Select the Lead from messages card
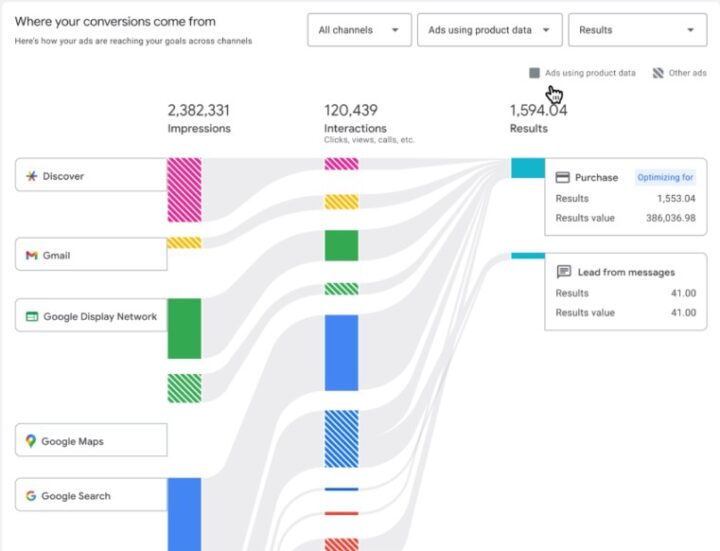 click(625, 292)
